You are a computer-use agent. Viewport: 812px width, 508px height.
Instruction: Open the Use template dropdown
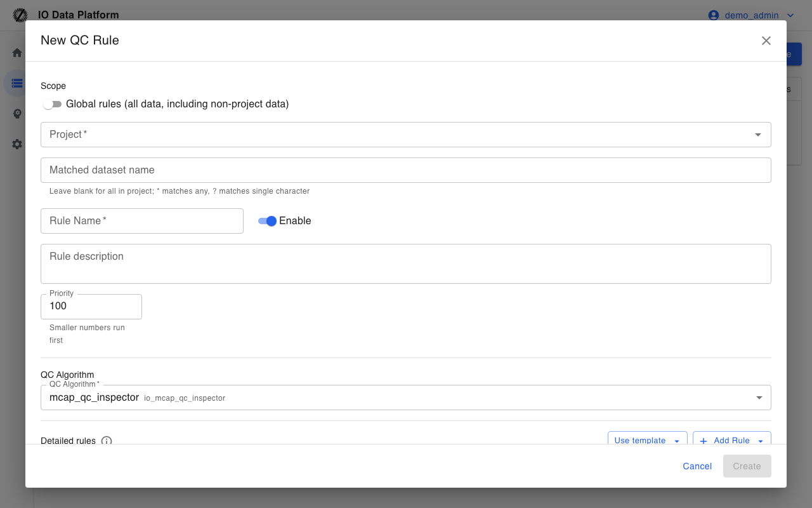click(648, 438)
